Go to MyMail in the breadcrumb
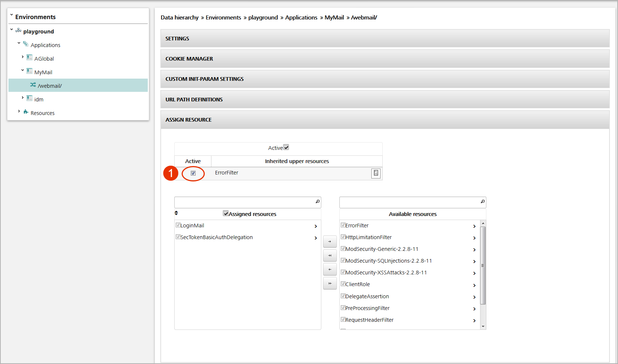The width and height of the screenshot is (618, 364). [x=334, y=18]
